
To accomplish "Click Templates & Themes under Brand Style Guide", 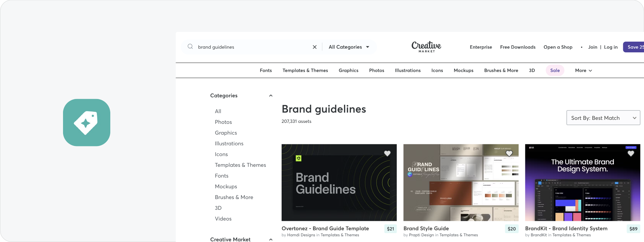I will pyautogui.click(x=459, y=235).
